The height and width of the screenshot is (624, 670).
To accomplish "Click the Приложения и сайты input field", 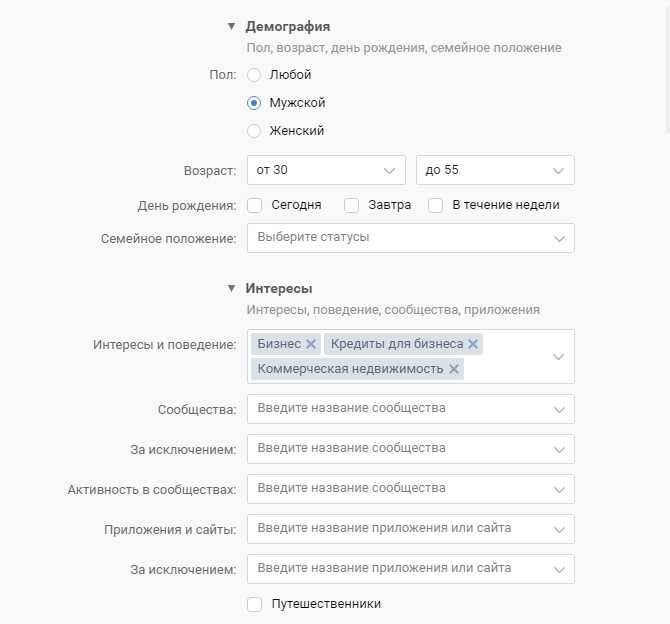I will click(x=400, y=528).
